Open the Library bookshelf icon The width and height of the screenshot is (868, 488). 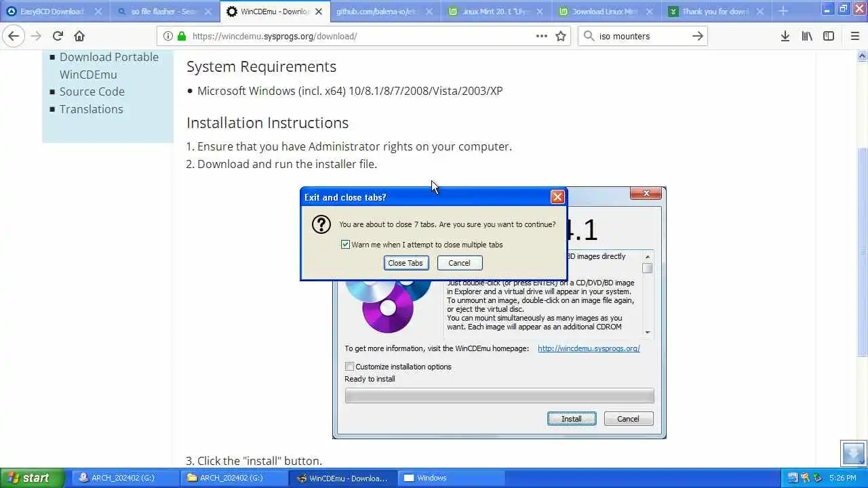[807, 36]
